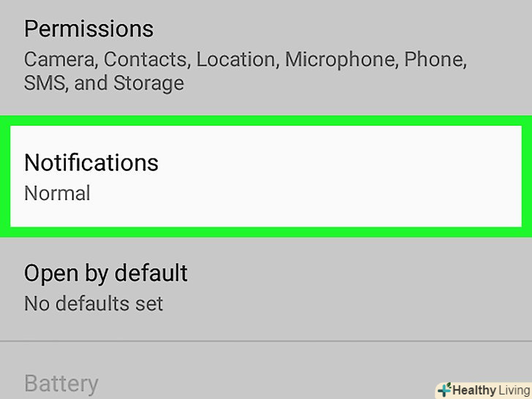Image resolution: width=532 pixels, height=399 pixels.
Task: Open the Battery settings entry
Action: [61, 383]
